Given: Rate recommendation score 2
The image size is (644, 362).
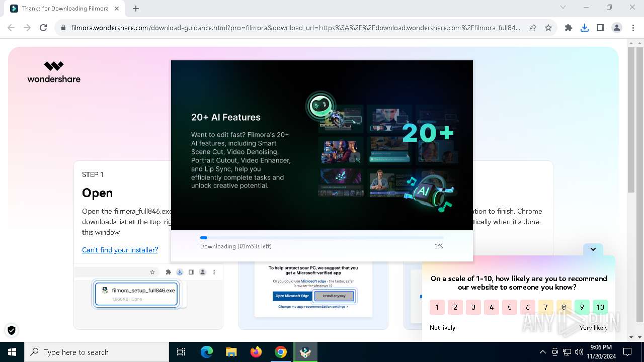Looking at the screenshot, I should (x=455, y=307).
